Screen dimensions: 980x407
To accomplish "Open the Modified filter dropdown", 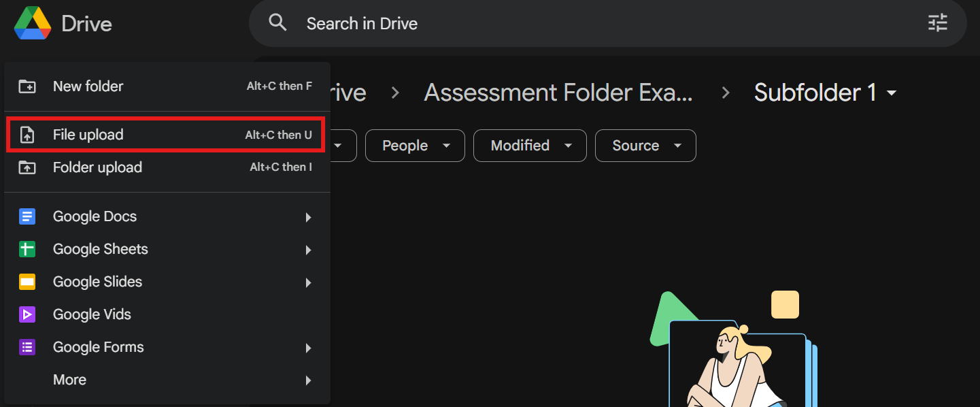I will coord(530,145).
